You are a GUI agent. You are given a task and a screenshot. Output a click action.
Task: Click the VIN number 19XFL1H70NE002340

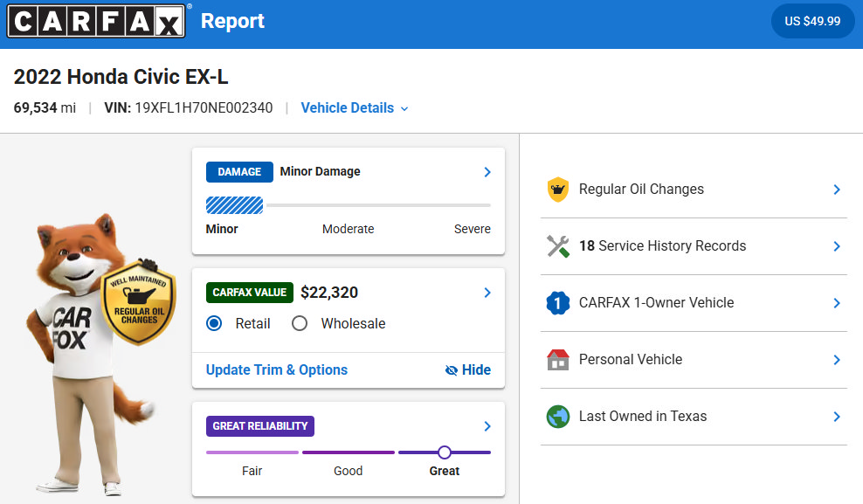(x=204, y=107)
